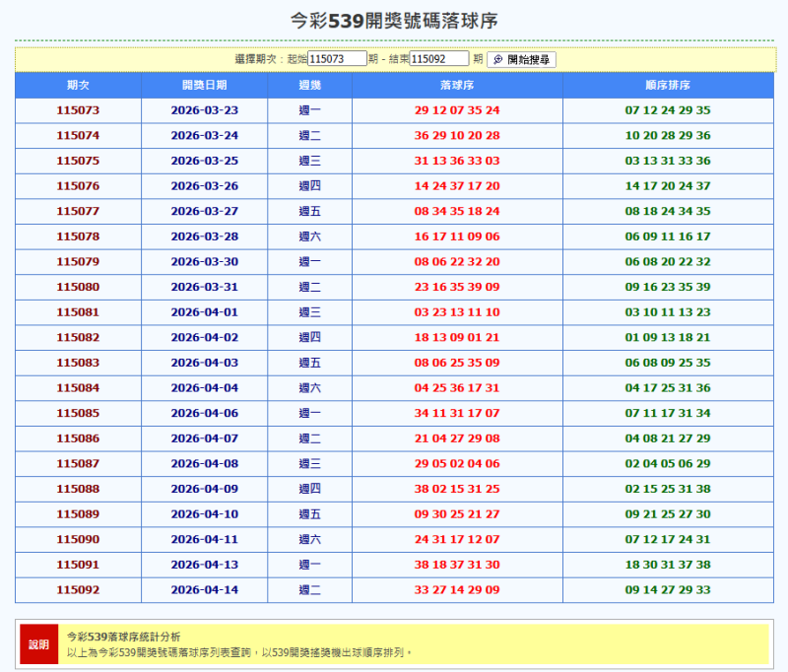
Task: Select period number 115077
Action: coord(78,211)
